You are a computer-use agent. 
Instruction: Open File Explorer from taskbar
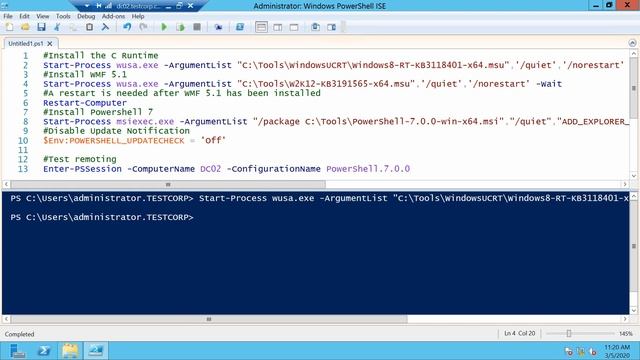(x=70, y=351)
